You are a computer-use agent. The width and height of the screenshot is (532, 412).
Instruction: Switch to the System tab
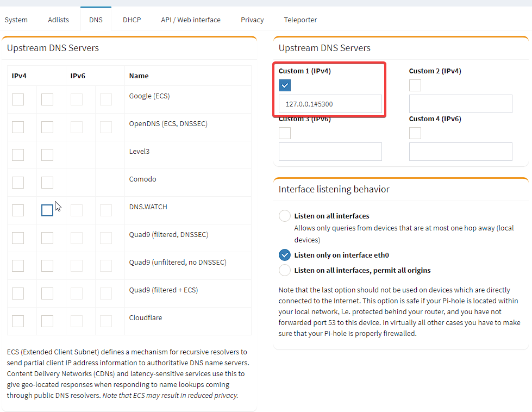[16, 20]
